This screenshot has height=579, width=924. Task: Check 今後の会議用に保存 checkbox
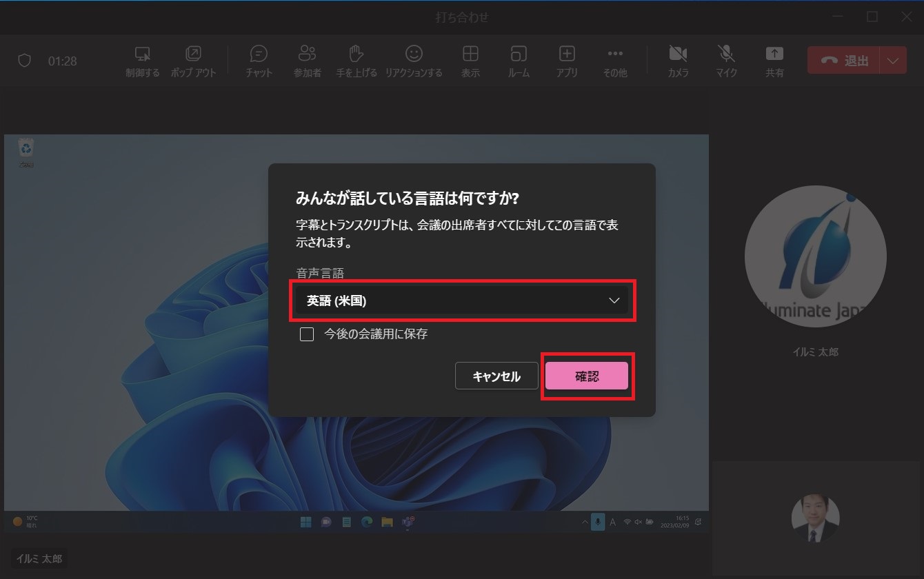307,334
